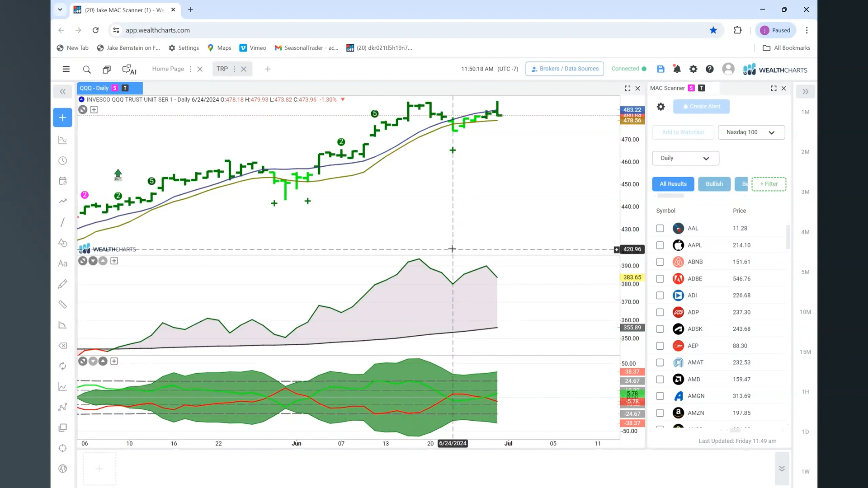Screen dimensions: 868x488
Task: Expand the right panel double chevron
Action: (x=805, y=92)
